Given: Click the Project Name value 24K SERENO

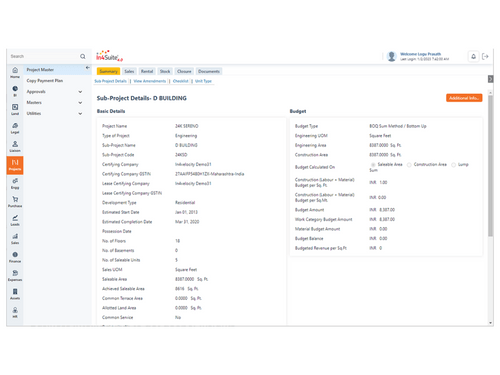Looking at the screenshot, I should pos(186,126).
